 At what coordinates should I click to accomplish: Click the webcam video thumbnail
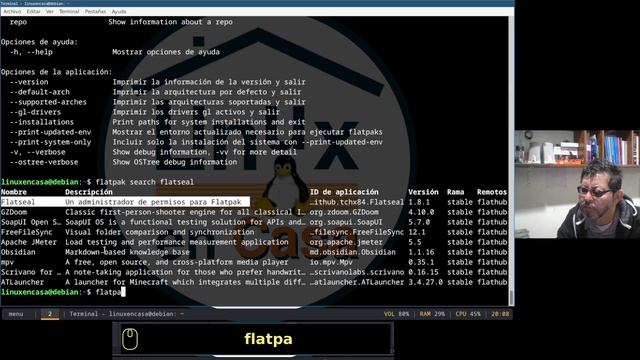click(x=577, y=184)
